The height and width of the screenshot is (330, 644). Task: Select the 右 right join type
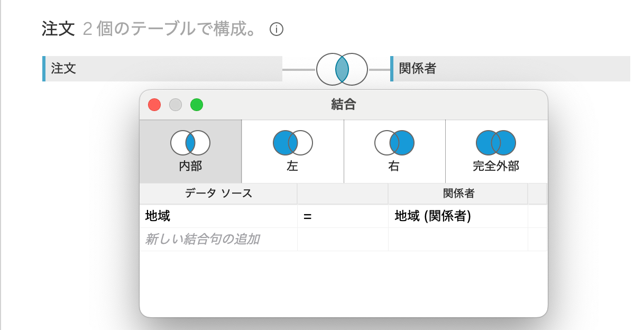(x=394, y=151)
